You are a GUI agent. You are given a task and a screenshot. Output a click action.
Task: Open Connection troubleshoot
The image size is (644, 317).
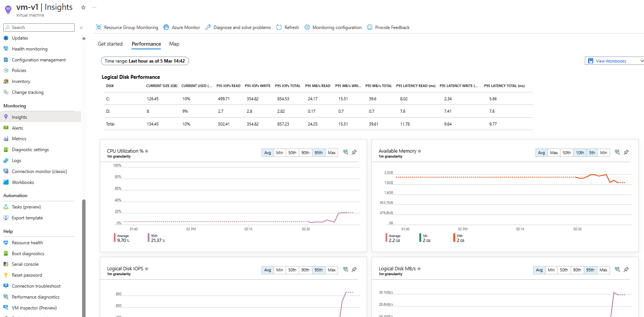36,286
